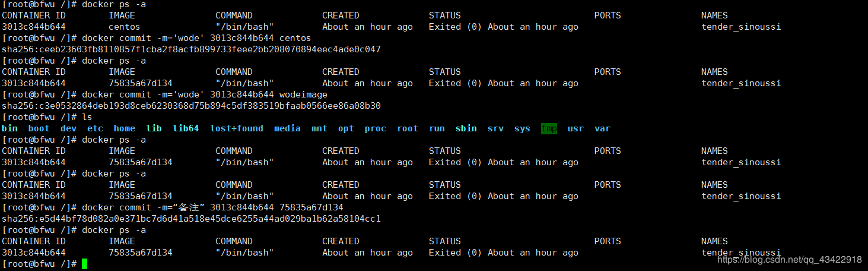Click the 'boot' directory in ls output
The height and width of the screenshot is (271, 868).
pyautogui.click(x=39, y=128)
